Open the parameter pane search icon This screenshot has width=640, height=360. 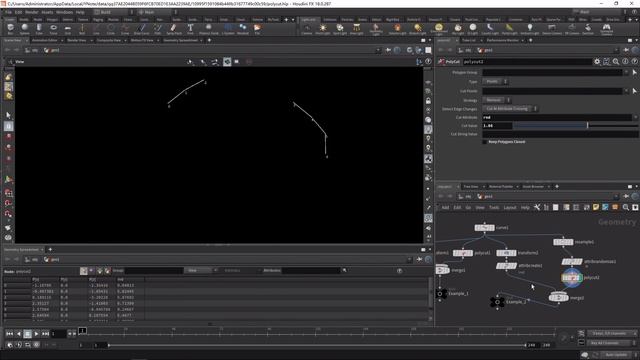tap(616, 62)
